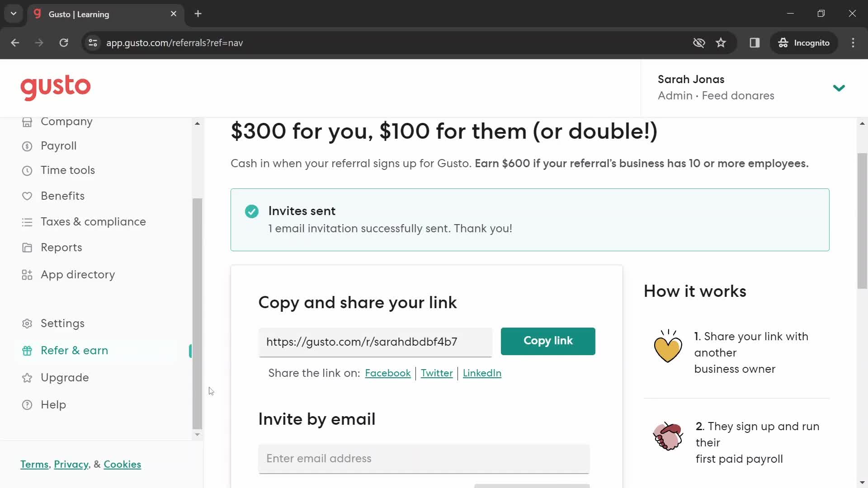868x488 pixels.
Task: Click the Benefits sidebar icon
Action: click(x=27, y=196)
